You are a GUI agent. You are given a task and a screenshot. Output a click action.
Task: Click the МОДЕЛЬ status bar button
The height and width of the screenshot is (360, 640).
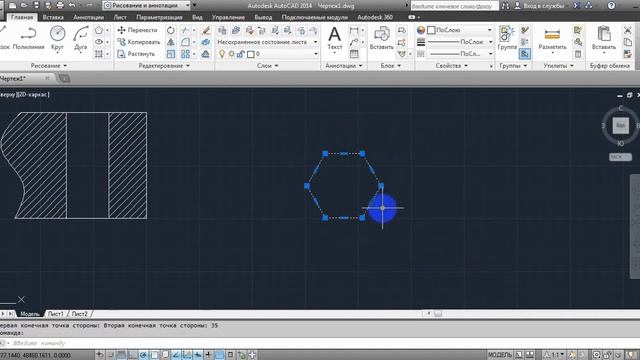(500, 355)
